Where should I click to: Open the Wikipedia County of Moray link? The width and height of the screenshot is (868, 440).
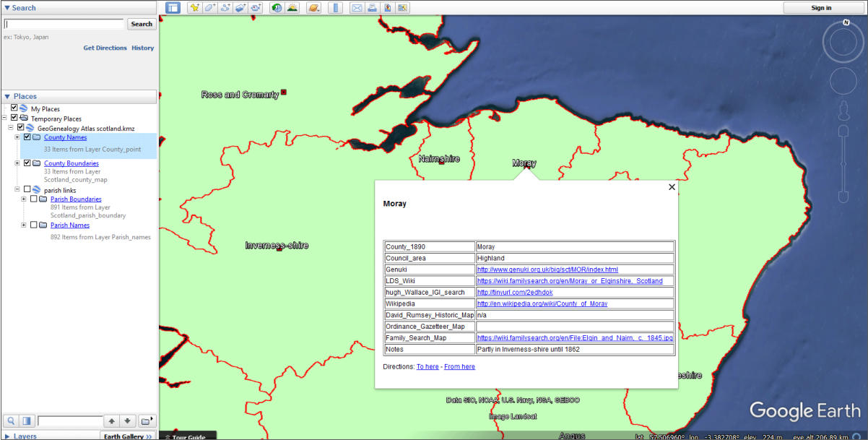coord(542,303)
